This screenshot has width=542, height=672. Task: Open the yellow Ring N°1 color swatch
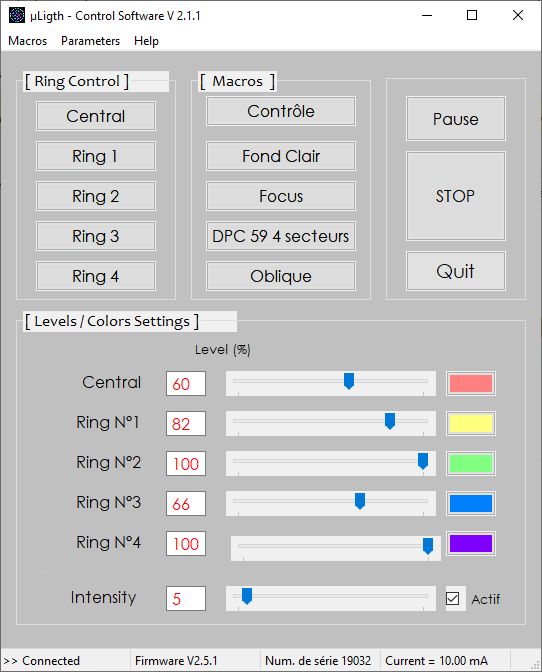click(470, 423)
